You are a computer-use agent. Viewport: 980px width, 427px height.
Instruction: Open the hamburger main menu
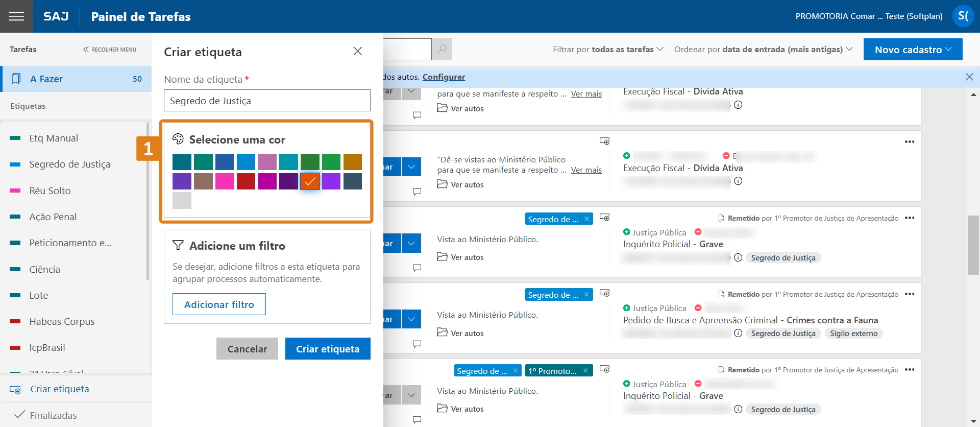tap(16, 16)
